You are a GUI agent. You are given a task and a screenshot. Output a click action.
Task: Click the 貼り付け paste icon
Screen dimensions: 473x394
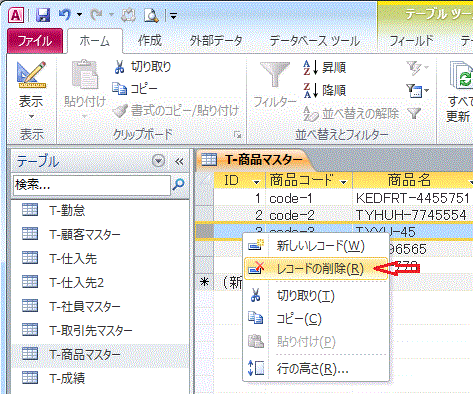(85, 75)
